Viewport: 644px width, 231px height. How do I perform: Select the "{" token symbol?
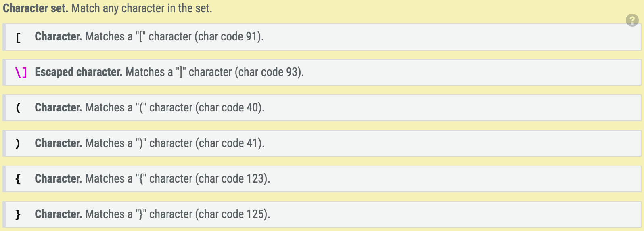click(x=18, y=179)
